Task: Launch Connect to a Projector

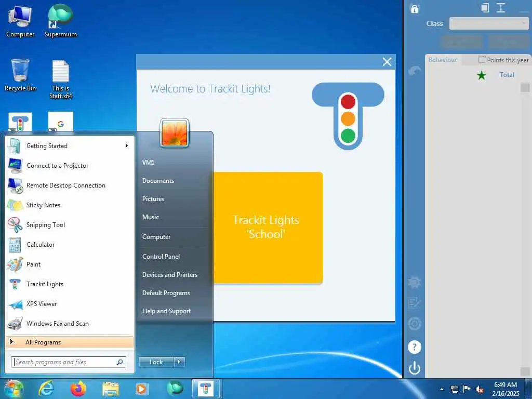Action: click(70, 166)
